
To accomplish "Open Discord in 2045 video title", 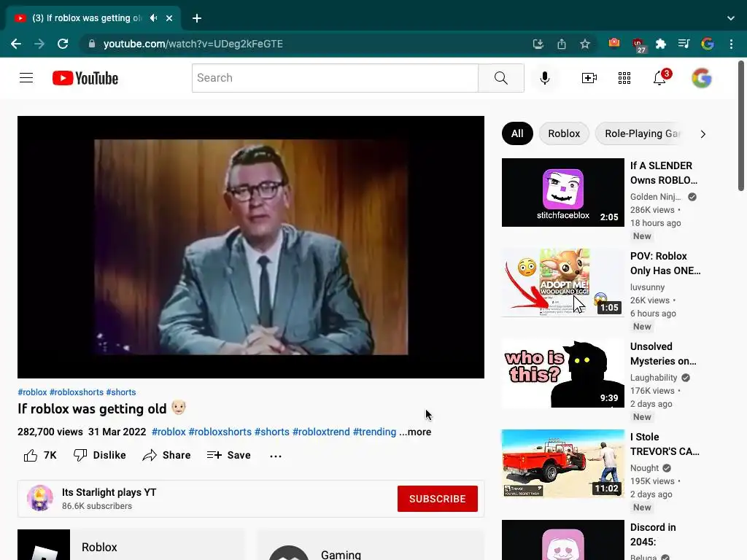I will (x=653, y=534).
